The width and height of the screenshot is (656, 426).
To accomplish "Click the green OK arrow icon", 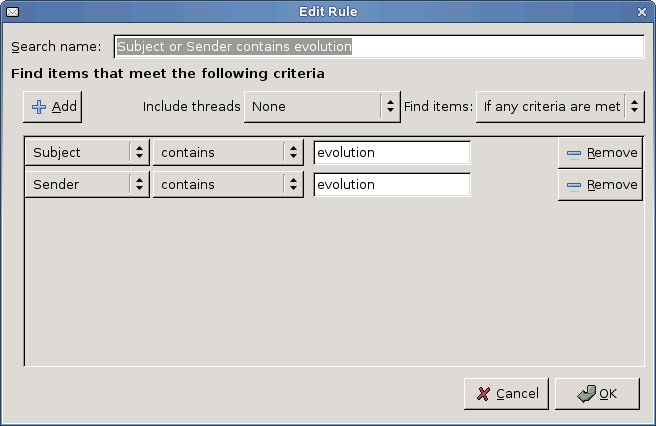I will [586, 394].
